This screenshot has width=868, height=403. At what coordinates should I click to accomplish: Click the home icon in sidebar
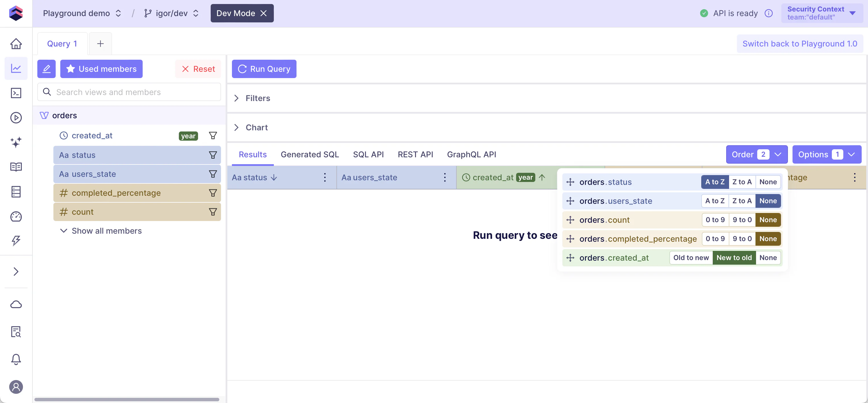click(16, 44)
